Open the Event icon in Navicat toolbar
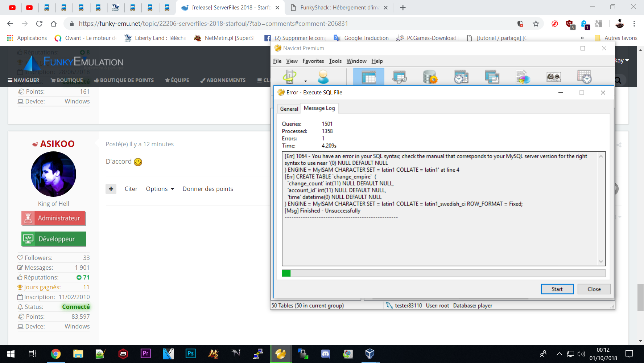Image resolution: width=644 pixels, height=363 pixels. click(x=461, y=77)
